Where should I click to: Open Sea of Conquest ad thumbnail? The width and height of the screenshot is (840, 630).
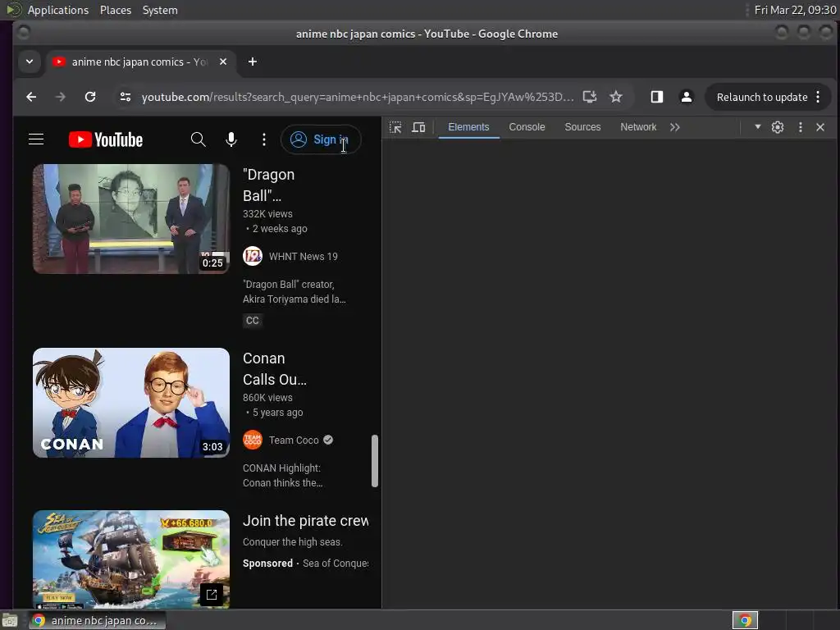[131, 559]
